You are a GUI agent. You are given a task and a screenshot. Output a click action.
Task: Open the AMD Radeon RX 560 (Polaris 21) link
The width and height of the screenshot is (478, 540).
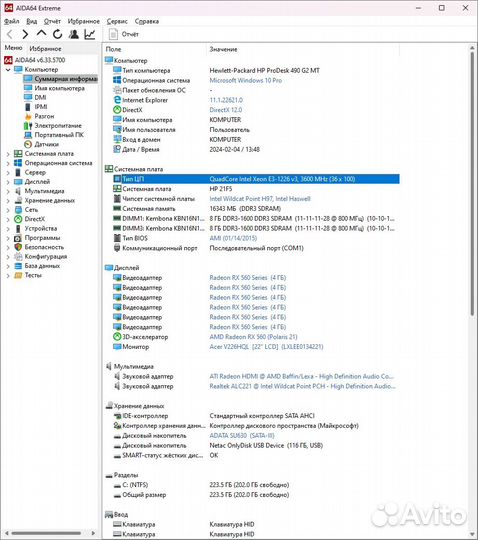(253, 337)
